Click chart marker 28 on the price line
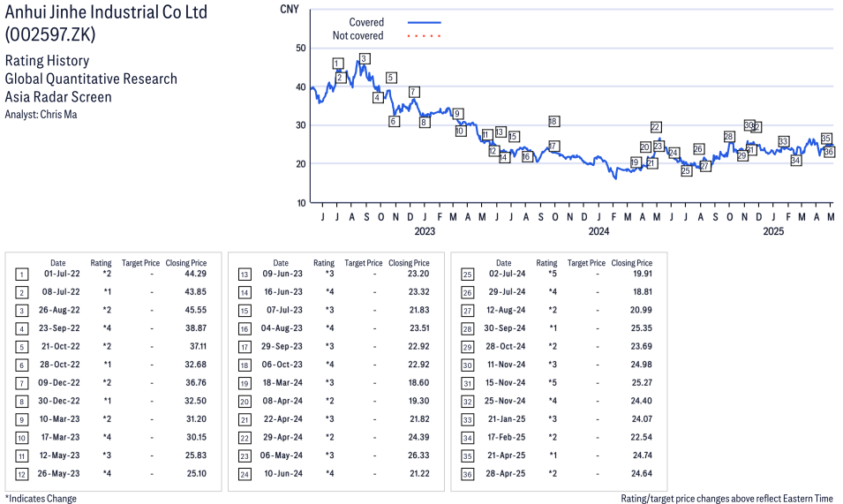This screenshot has height=504, width=843. pos(729,137)
